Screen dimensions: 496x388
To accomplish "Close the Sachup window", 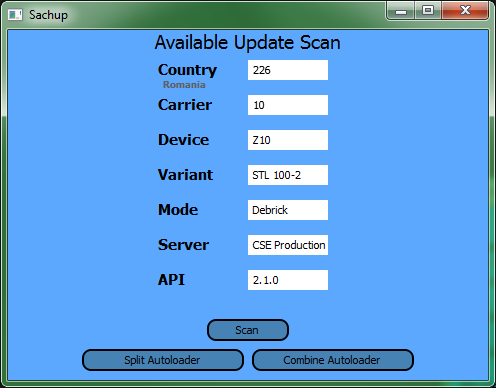I will click(465, 11).
